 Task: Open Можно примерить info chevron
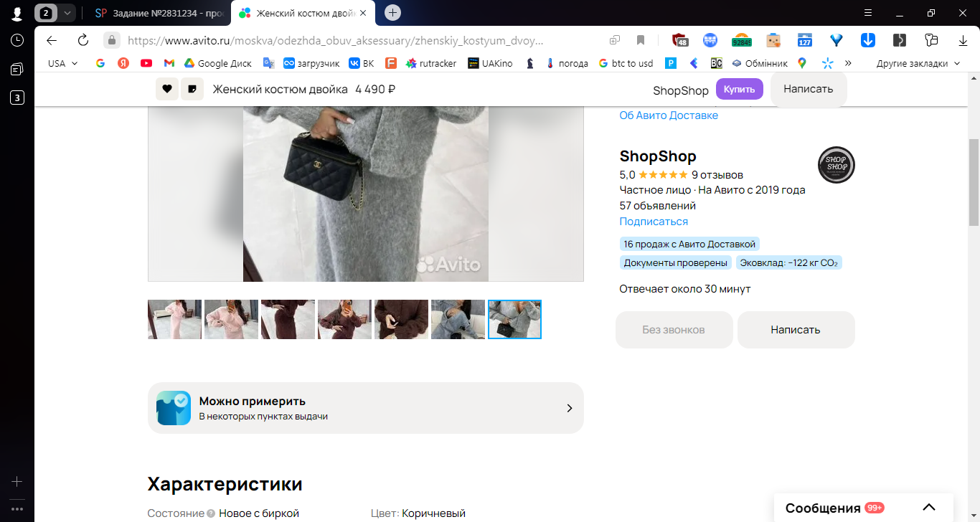[x=570, y=408]
